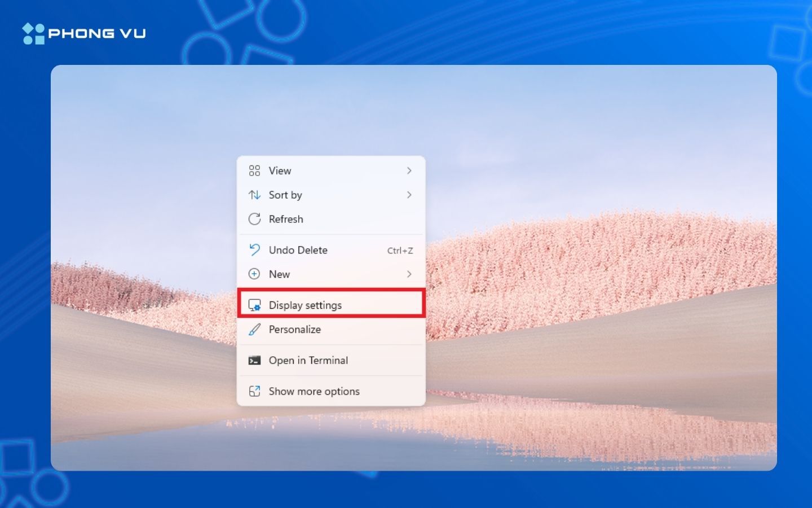Click the Undo Delete curved arrow icon
This screenshot has width=812, height=508.
255,249
